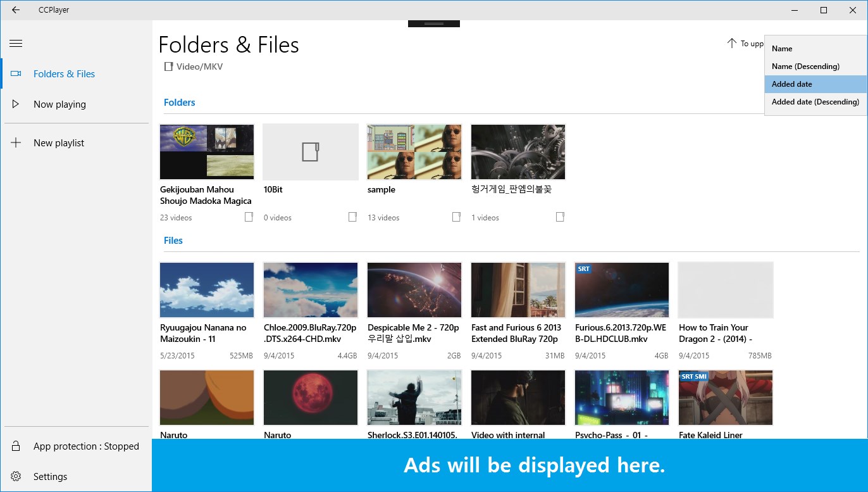Click the back arrow in title bar
The image size is (868, 492).
[16, 10]
